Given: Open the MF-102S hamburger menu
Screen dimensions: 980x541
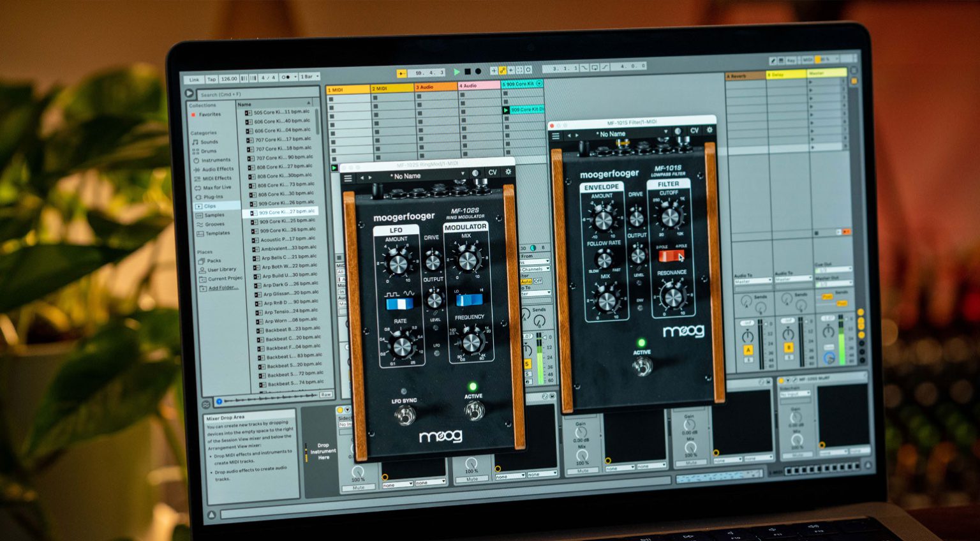Looking at the screenshot, I should click(x=348, y=179).
